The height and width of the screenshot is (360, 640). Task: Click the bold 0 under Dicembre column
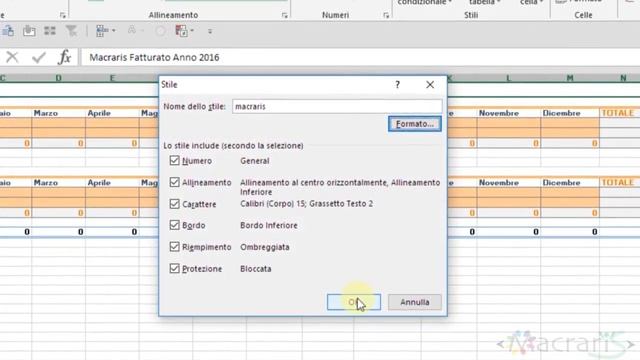pos(594,232)
